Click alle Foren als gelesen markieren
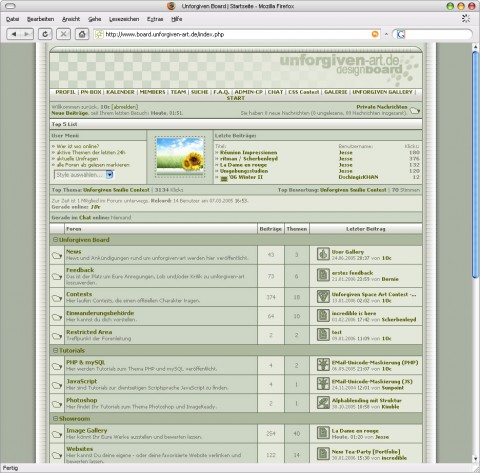The height and width of the screenshot is (473, 480). pyautogui.click(x=93, y=165)
